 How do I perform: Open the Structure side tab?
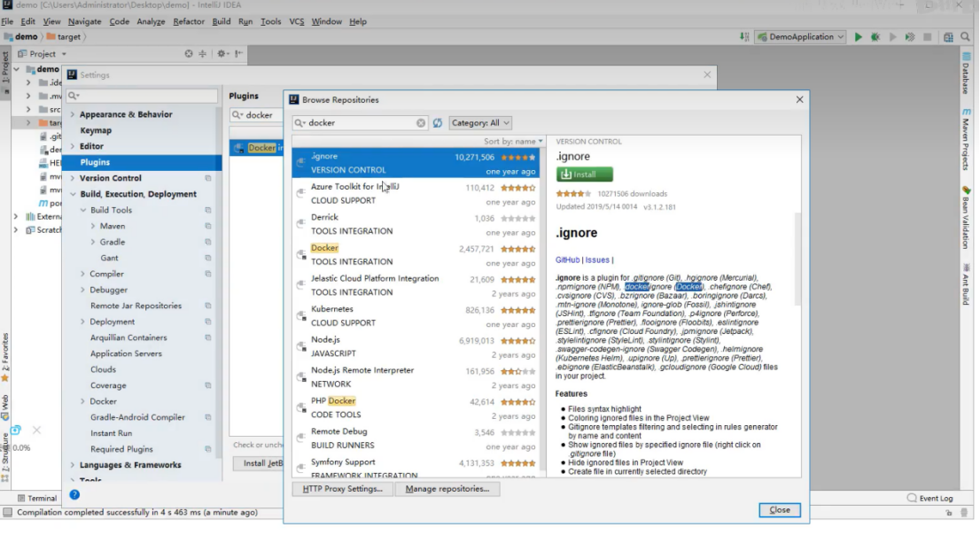click(x=5, y=458)
